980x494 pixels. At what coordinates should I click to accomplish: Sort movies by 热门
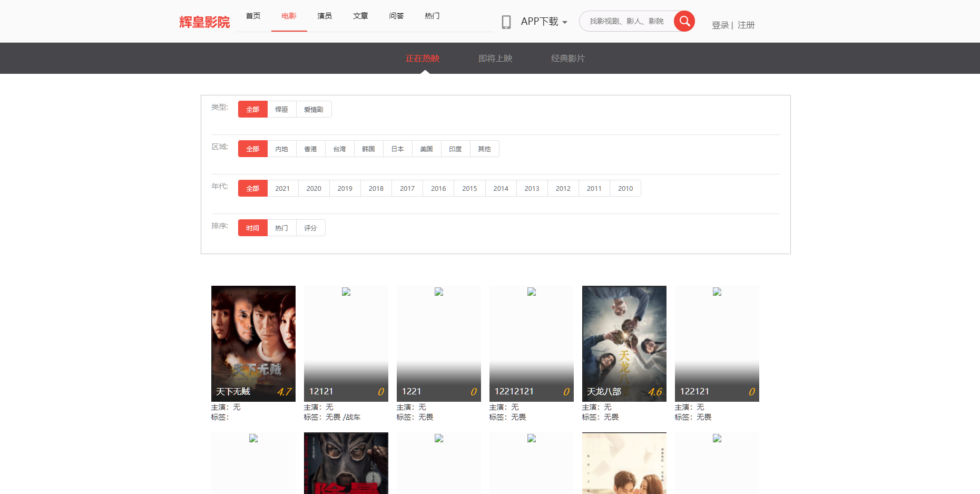(x=281, y=228)
